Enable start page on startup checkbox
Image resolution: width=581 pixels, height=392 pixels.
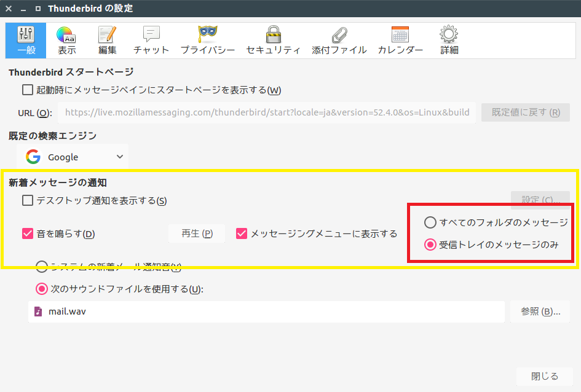tap(28, 90)
